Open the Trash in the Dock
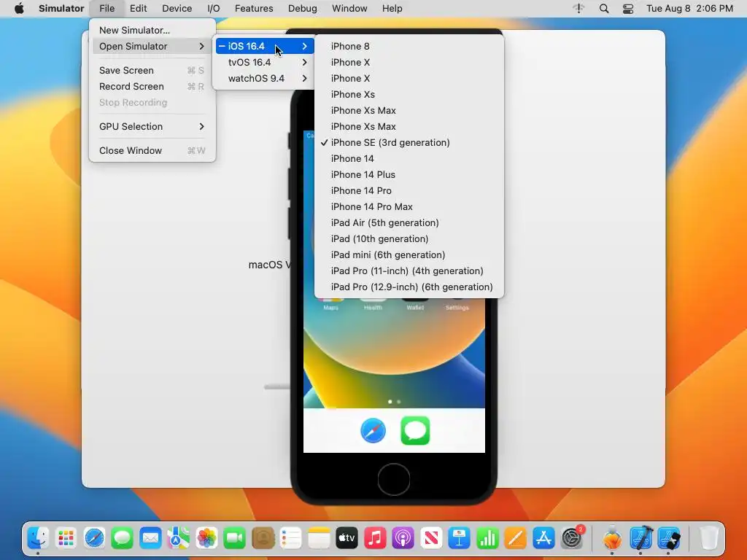This screenshot has width=747, height=560. coord(709,538)
